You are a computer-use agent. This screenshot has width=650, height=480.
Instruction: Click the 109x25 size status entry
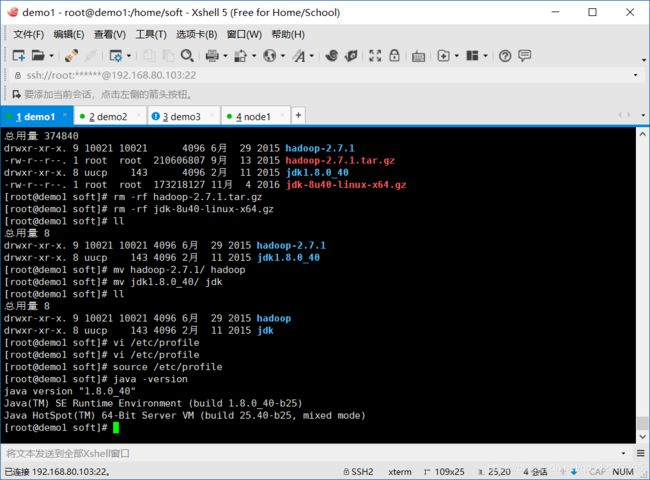tap(444, 472)
